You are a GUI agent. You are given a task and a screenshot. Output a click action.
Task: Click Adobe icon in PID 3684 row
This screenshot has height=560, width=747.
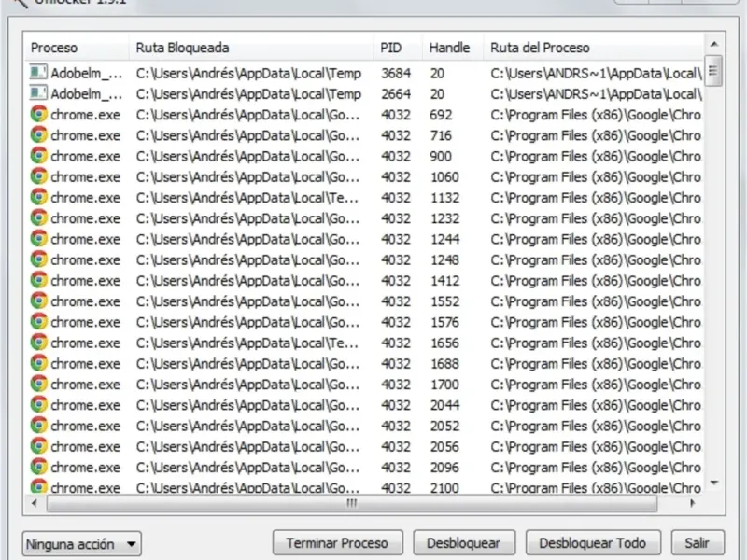38,73
